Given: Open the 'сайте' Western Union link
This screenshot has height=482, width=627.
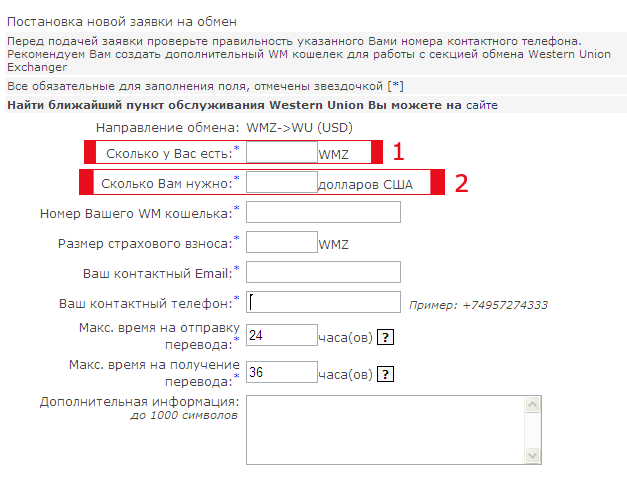Looking at the screenshot, I should tap(482, 105).
